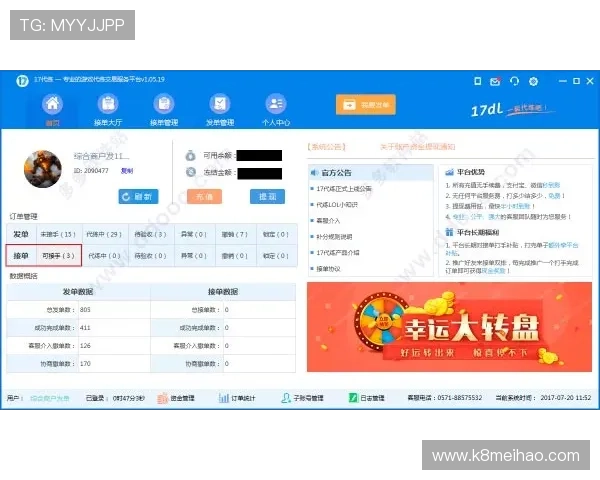Click system time 2017-07-20 11:52
Image resolution: width=600 pixels, height=480 pixels.
566,398
